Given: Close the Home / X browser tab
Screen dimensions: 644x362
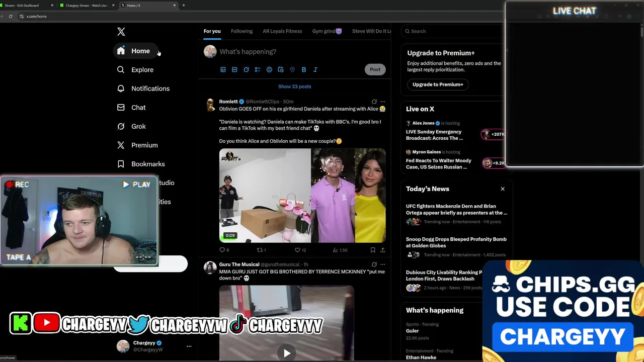Looking at the screenshot, I should [175, 6].
